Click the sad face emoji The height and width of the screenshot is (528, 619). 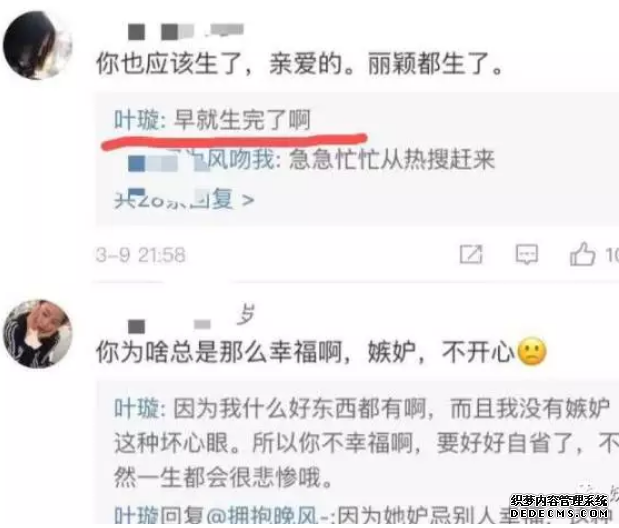coord(532,351)
